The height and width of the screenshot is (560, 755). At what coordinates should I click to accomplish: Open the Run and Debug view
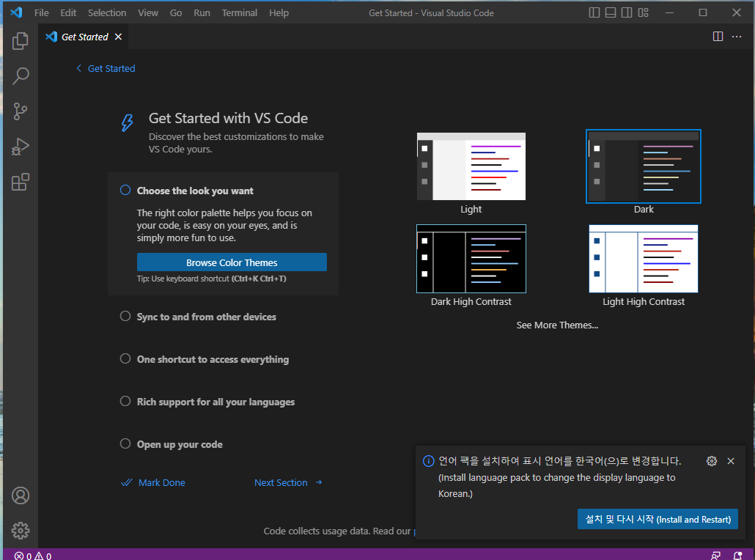pyautogui.click(x=21, y=147)
